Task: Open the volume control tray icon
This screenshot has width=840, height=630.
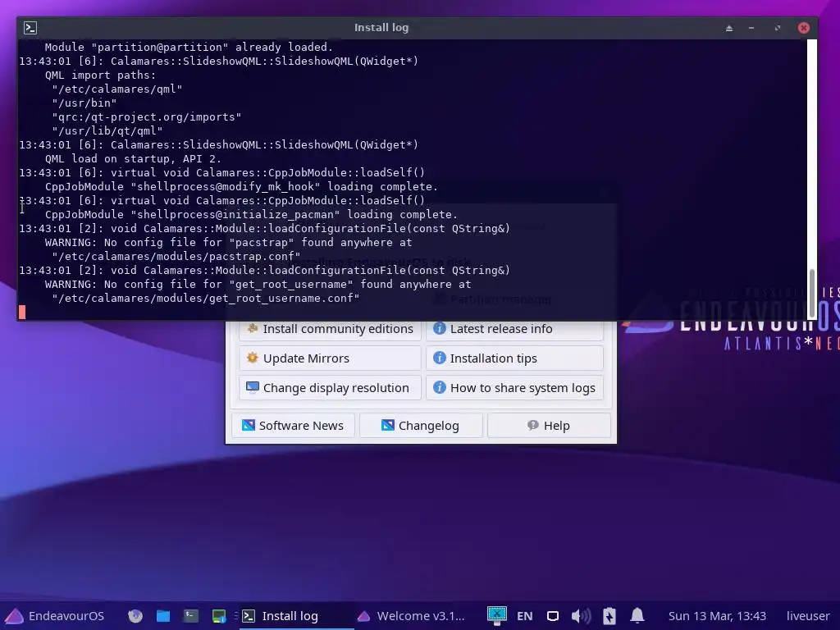Action: pyautogui.click(x=581, y=616)
